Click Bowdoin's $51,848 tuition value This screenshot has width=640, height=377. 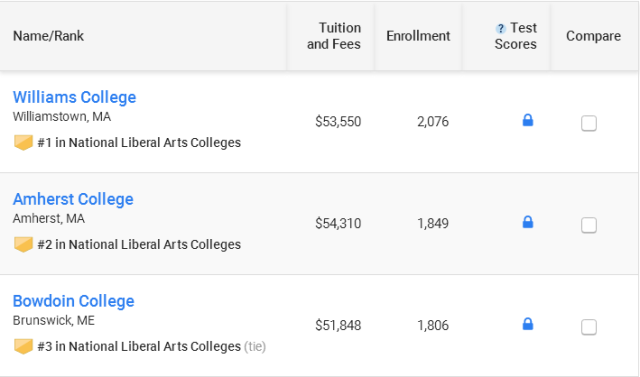tap(338, 325)
